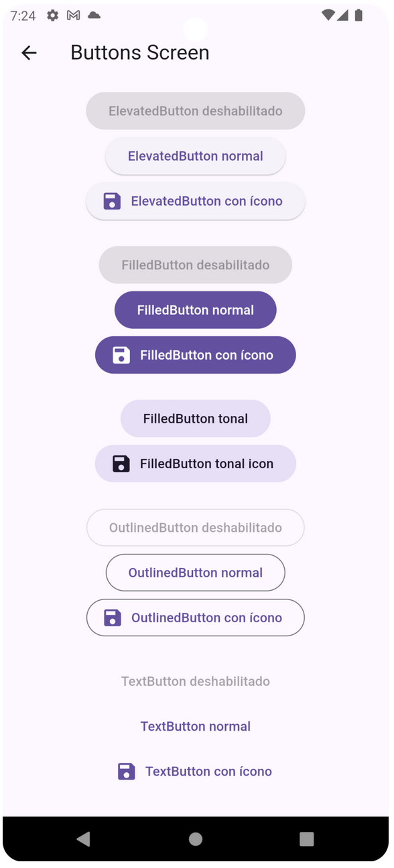The height and width of the screenshot is (868, 394).
Task: Click save icon in TextButton con ícono
Action: coord(127,772)
